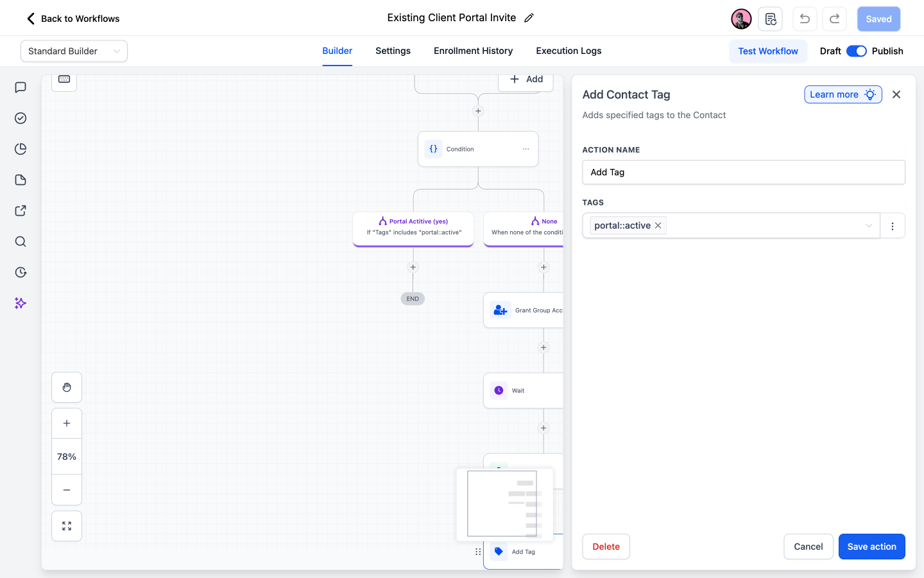Click the Save action button

pyautogui.click(x=871, y=547)
